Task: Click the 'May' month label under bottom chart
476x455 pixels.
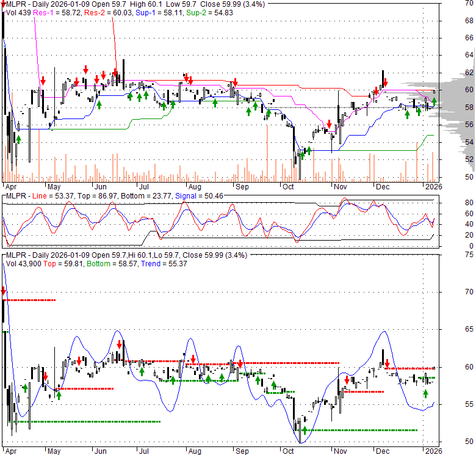Action: (54, 451)
